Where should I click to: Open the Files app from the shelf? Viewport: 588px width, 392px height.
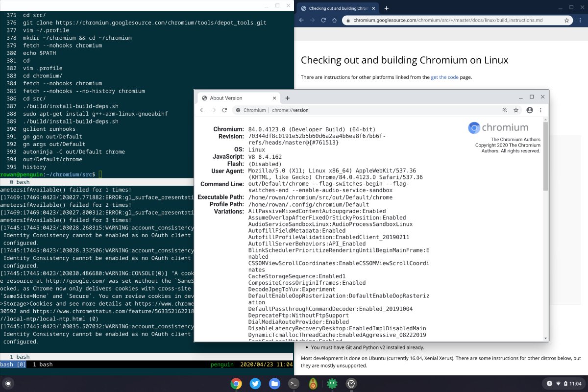coord(274,384)
